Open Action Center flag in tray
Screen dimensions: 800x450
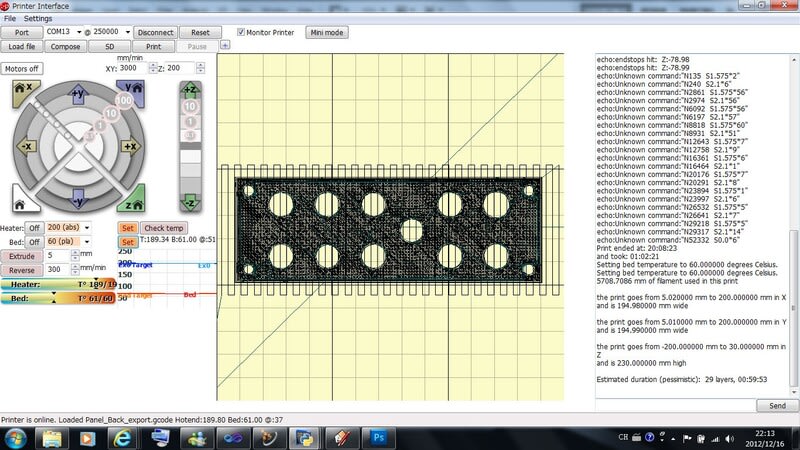[x=687, y=438]
